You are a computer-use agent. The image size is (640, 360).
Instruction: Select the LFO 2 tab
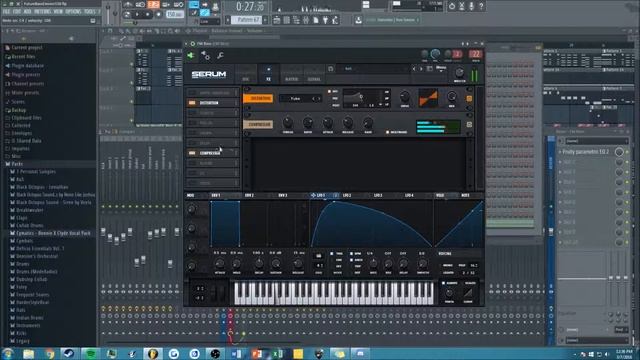point(347,196)
